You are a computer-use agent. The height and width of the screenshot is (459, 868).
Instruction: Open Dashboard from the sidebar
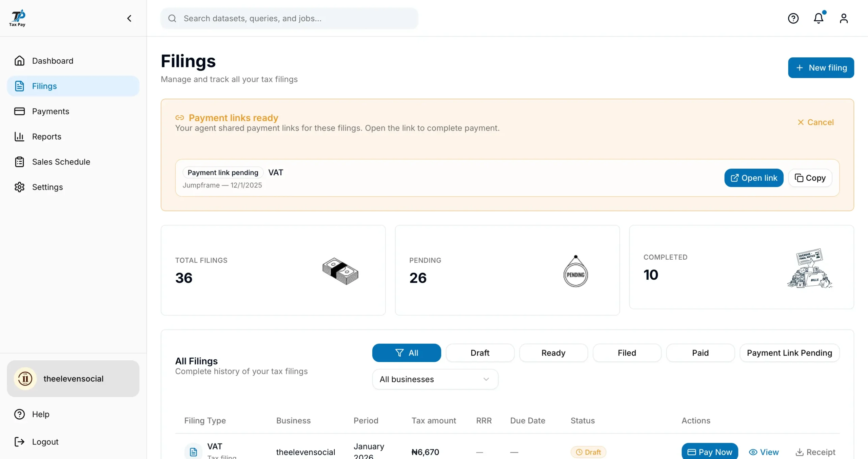click(53, 61)
